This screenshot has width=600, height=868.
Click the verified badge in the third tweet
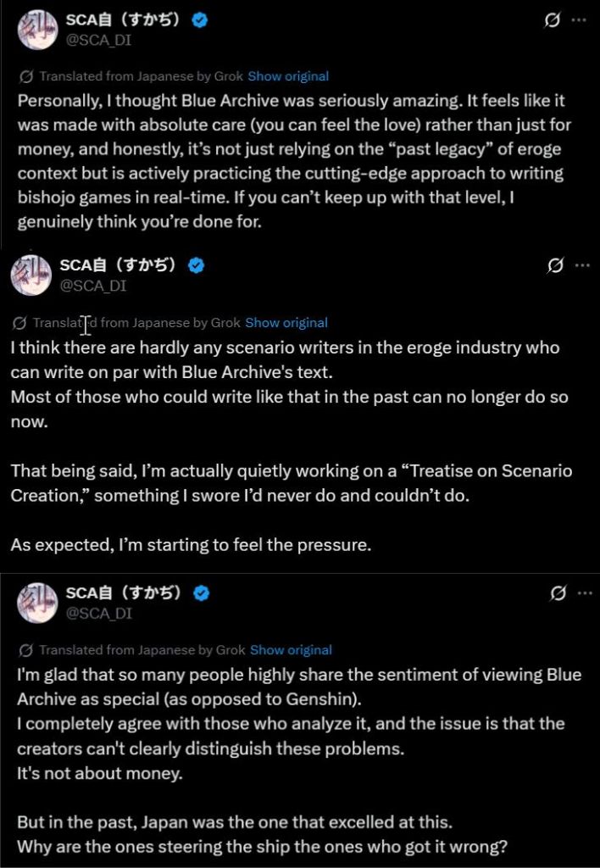coord(200,593)
